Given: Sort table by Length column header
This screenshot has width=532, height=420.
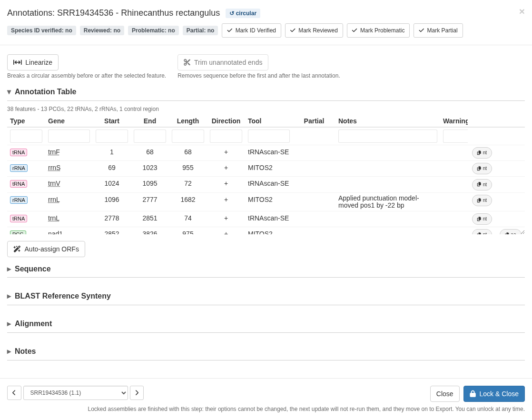Looking at the screenshot, I should (x=187, y=121).
